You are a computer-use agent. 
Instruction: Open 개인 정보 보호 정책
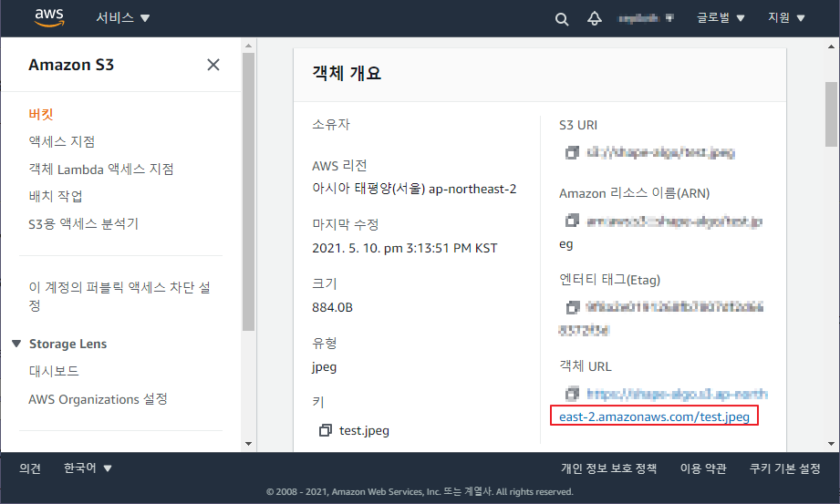tap(608, 468)
